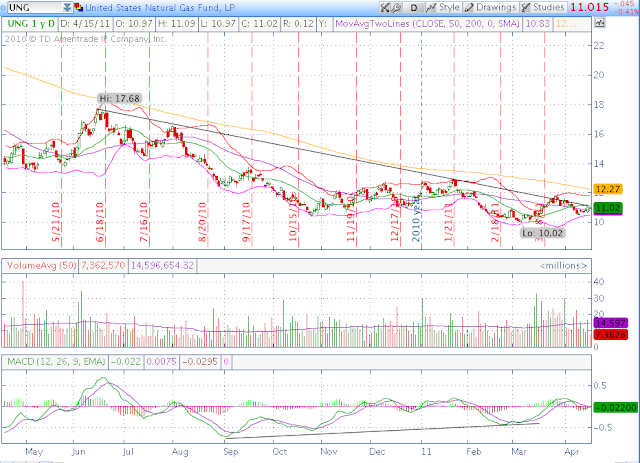Viewport: 640px width, 463px height.
Task: Click the Lo: 10.02 price bubble
Action: tap(543, 233)
